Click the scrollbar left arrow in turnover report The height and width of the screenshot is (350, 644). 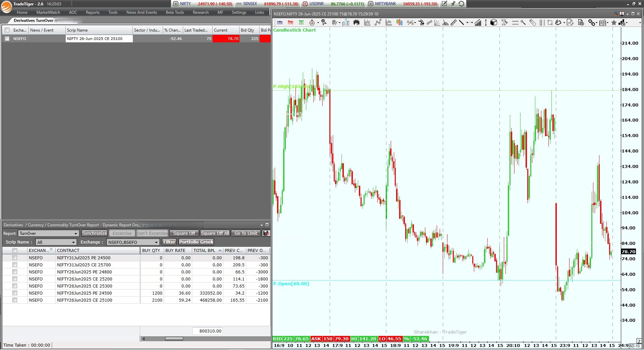(x=144, y=339)
